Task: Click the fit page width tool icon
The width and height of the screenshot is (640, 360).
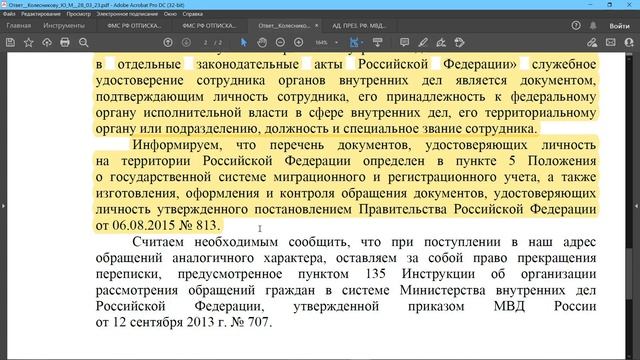Action: point(354,42)
